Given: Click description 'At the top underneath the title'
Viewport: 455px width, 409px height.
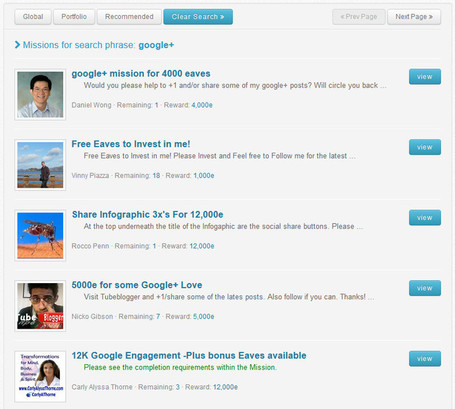Looking at the screenshot, I should (x=223, y=226).
